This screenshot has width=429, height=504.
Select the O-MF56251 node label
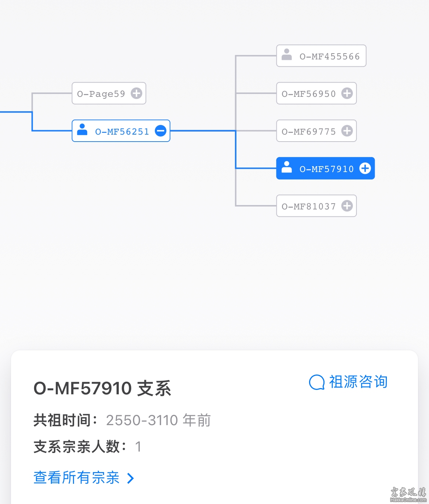122,131
